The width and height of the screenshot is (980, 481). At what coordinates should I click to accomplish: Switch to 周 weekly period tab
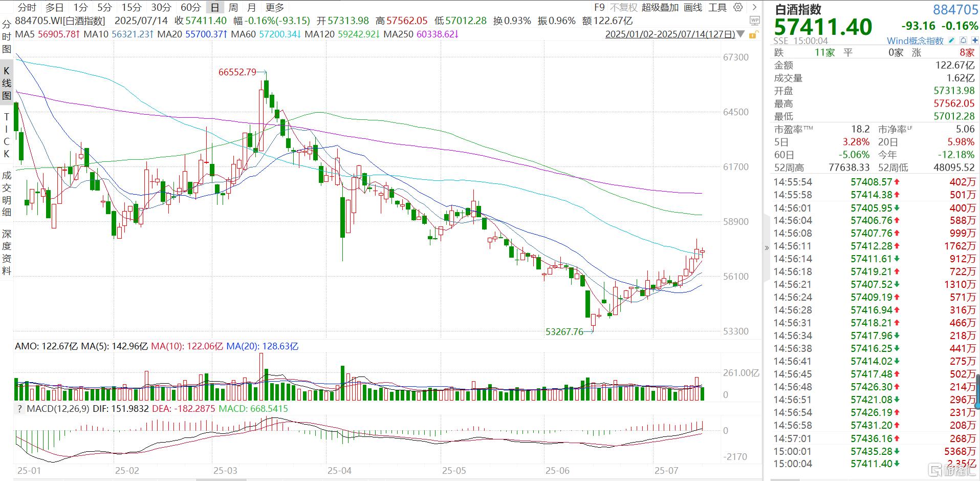233,7
